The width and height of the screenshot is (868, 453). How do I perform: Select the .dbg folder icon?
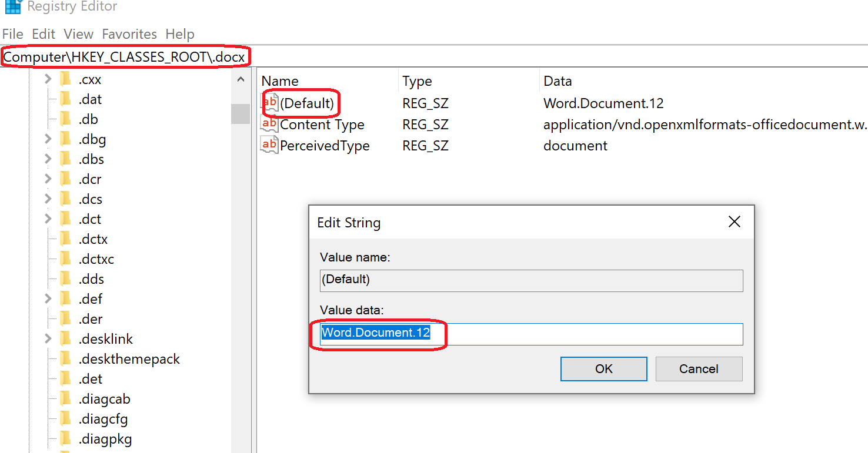coord(65,139)
